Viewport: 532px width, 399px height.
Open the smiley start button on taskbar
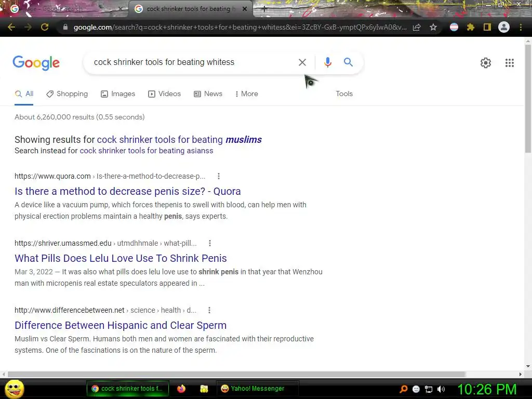click(14, 389)
